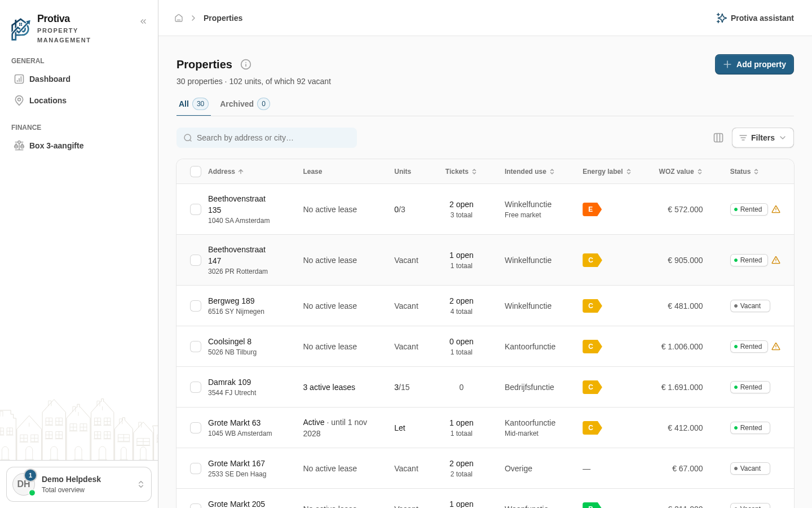The height and width of the screenshot is (508, 812).
Task: Click warning icon for Beethovenstraat 147
Action: pyautogui.click(x=776, y=260)
